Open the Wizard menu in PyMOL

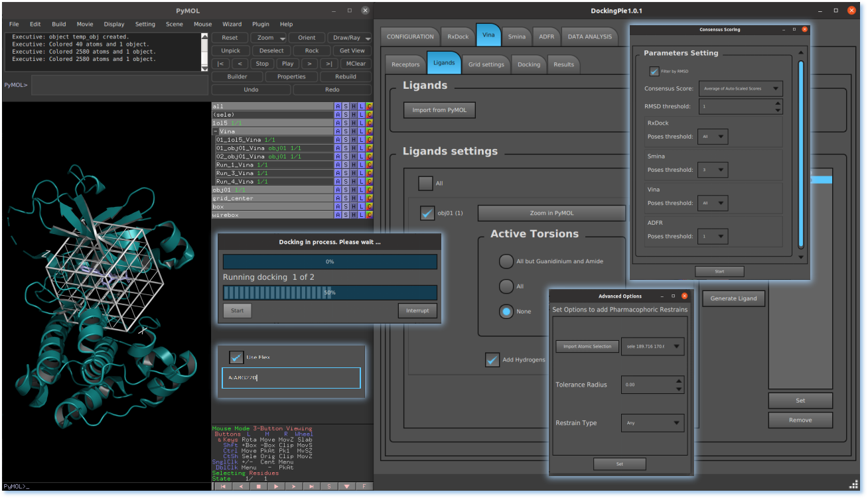232,24
